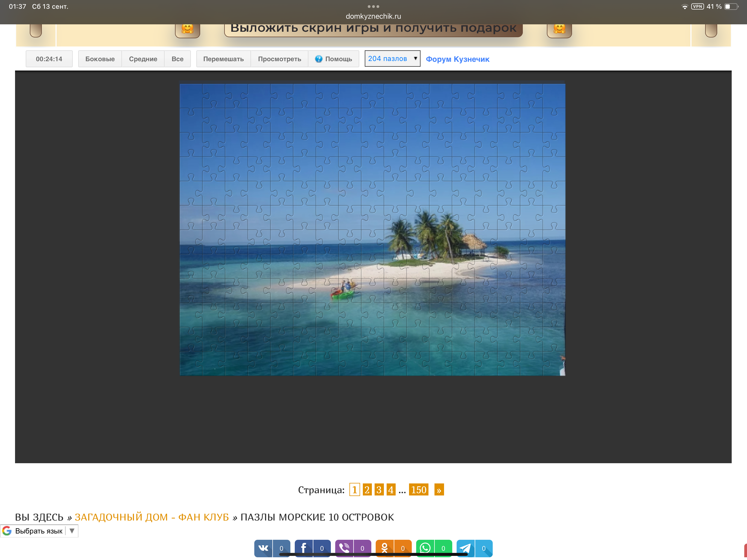Go to page 2 of pagination
Screen dimensions: 747x560
(367, 489)
